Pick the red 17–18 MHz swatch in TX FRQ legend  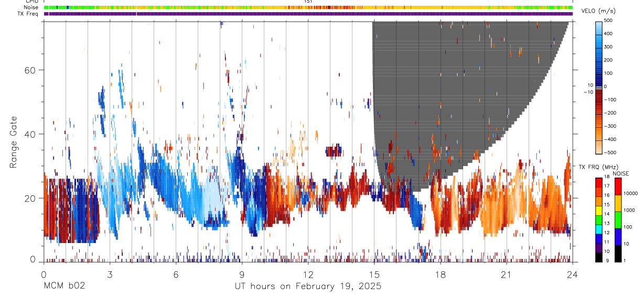pos(599,182)
